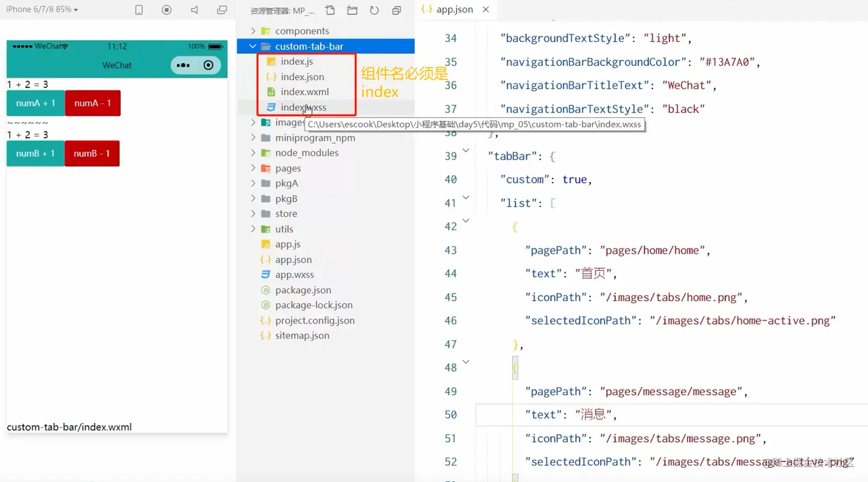Screen dimensions: 868x482
Task: Tap the numB + 1 button
Action: pos(36,153)
